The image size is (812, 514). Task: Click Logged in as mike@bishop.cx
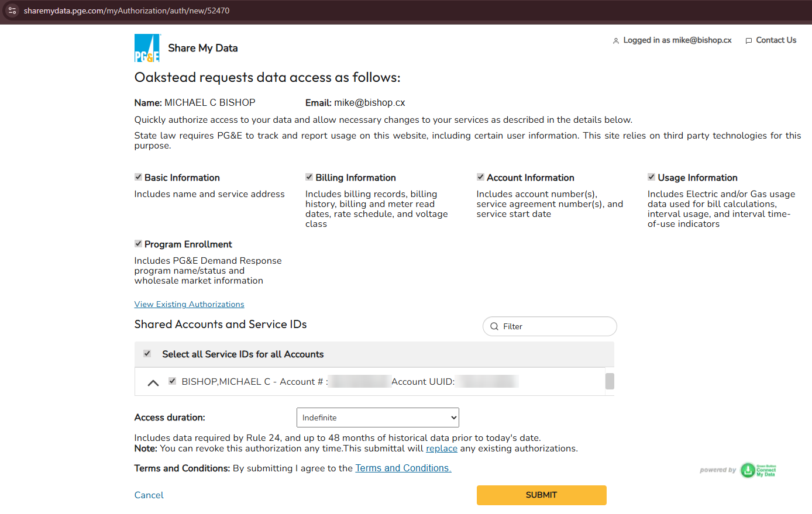(677, 40)
